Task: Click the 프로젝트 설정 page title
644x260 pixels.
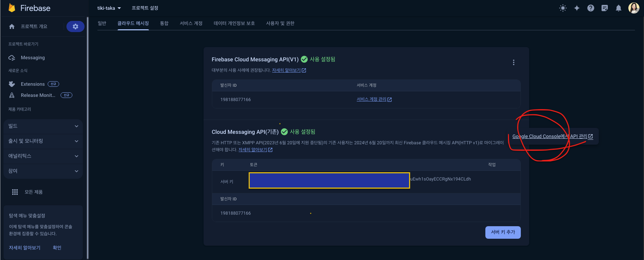Action: (x=145, y=8)
